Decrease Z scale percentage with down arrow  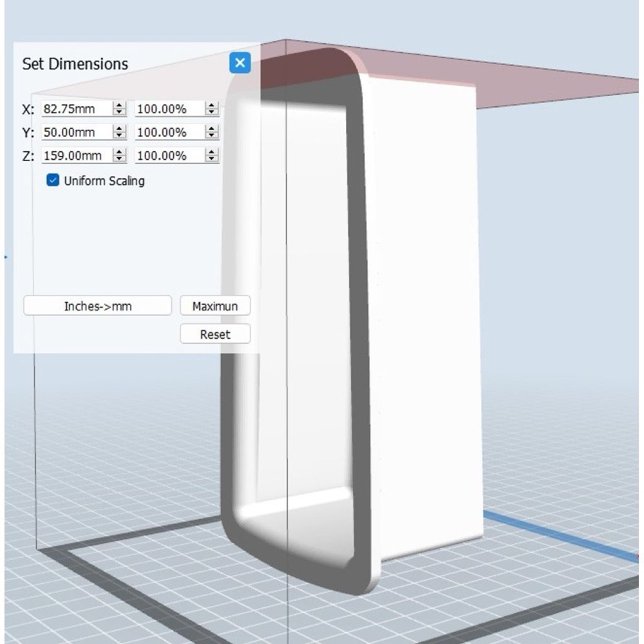coord(212,159)
